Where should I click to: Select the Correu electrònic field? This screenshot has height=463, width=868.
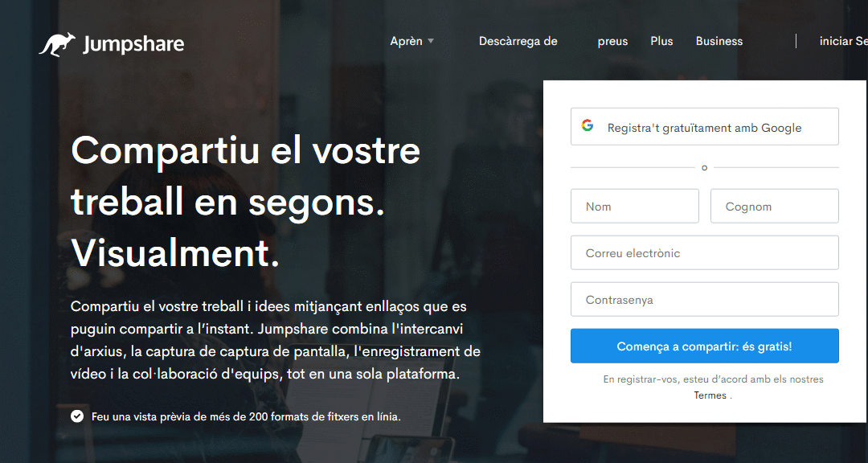coord(705,252)
